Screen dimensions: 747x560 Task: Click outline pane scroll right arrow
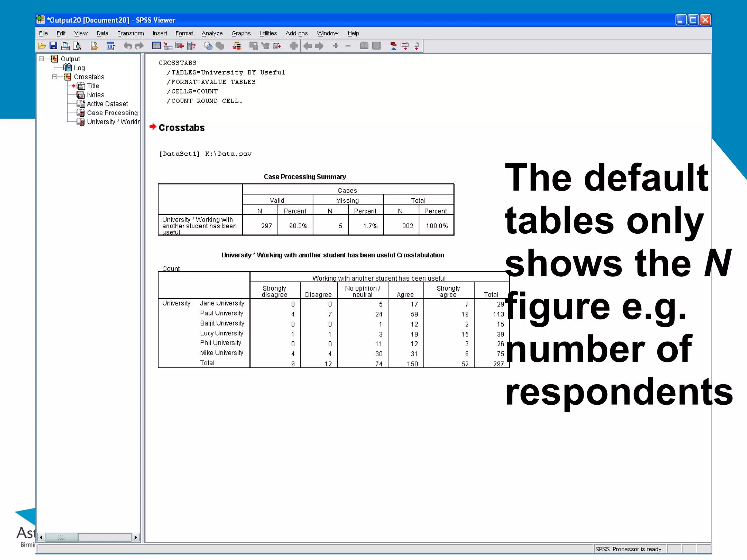[136, 537]
